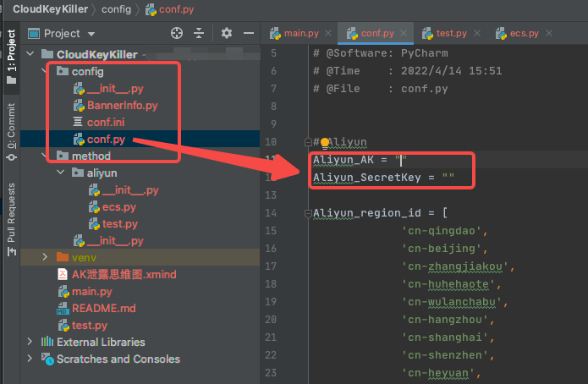
Task: Close the main.py editor tab
Action: 328,33
